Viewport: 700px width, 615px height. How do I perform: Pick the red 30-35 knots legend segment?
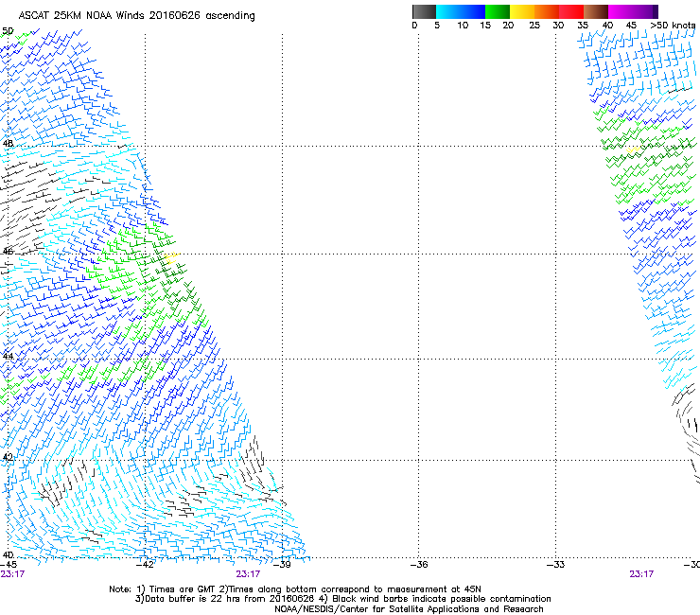click(571, 11)
